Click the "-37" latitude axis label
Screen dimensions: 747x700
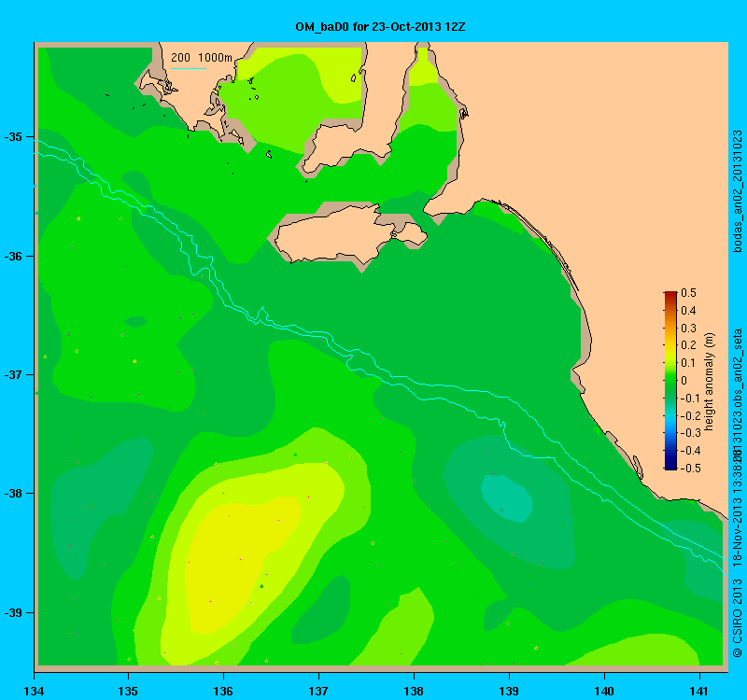point(14,375)
